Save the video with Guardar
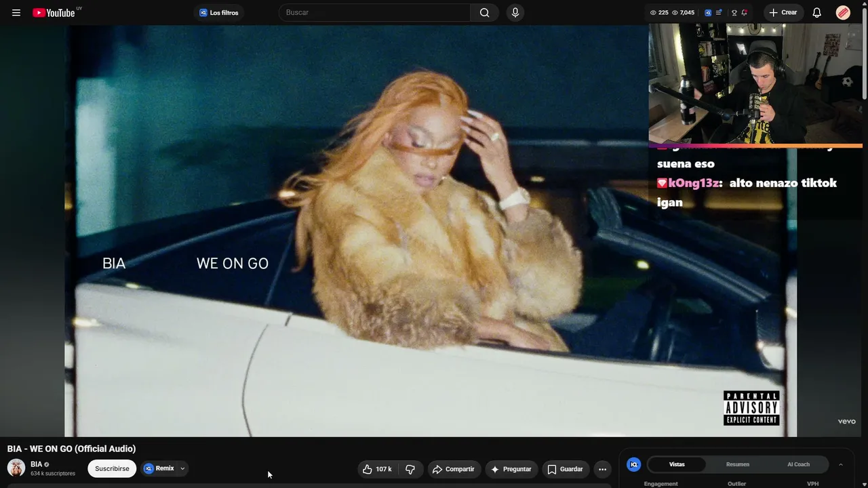The image size is (868, 488). tap(566, 469)
